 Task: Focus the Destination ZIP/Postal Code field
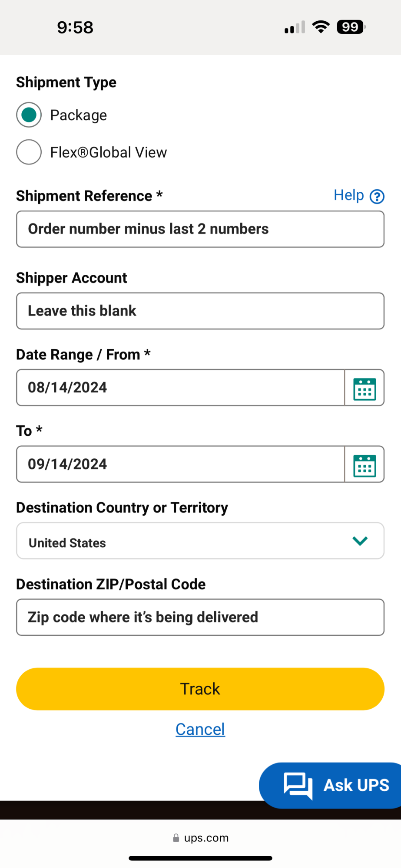click(200, 617)
